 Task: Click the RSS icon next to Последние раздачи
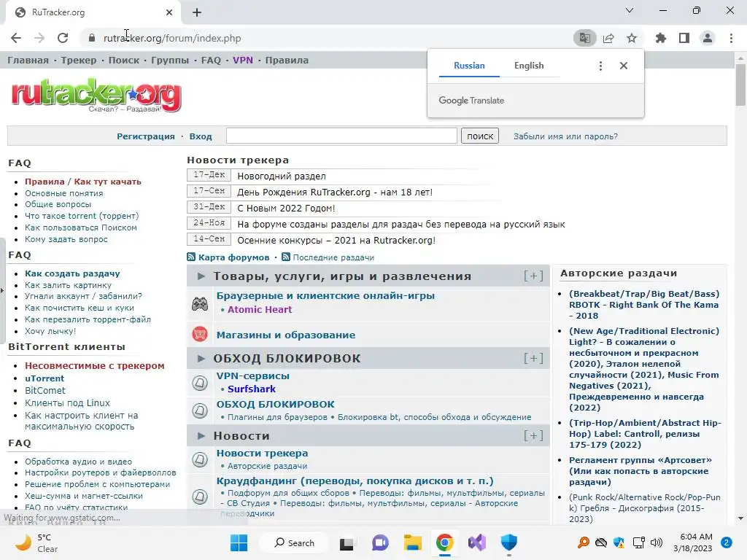286,257
